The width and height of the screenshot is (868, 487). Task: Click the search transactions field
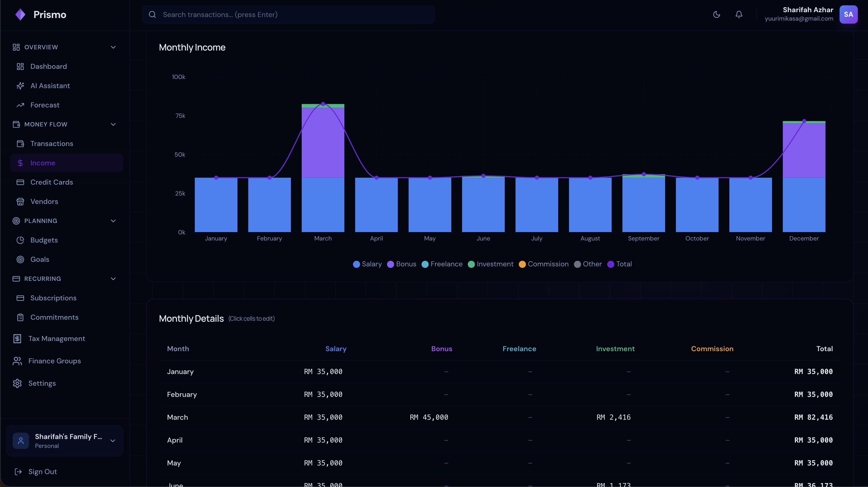tap(288, 14)
